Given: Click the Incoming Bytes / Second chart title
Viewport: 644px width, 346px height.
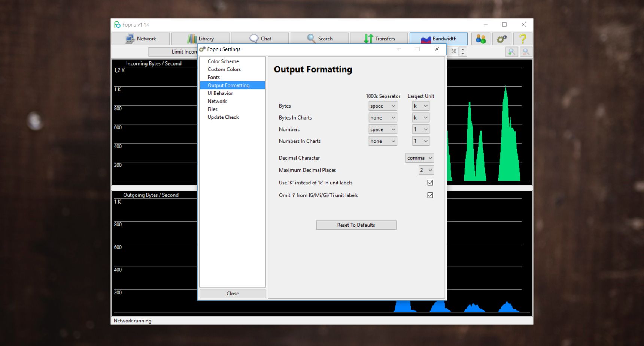Looking at the screenshot, I should tap(154, 64).
